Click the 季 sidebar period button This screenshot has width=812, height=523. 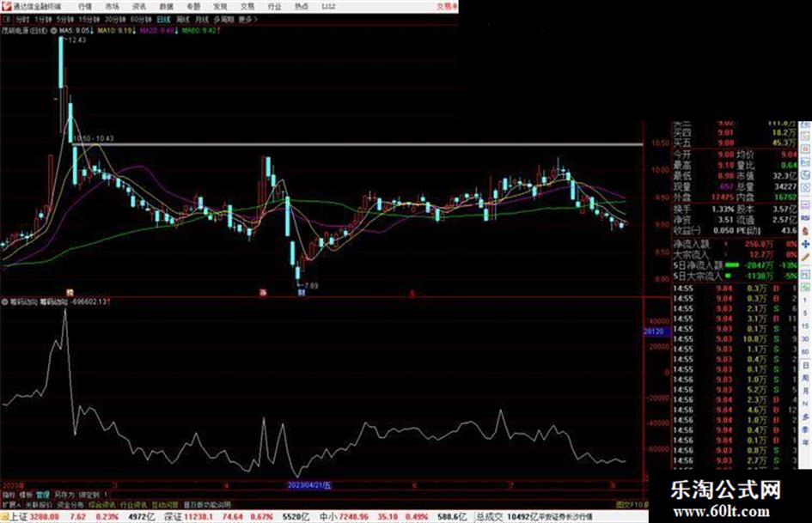click(x=805, y=429)
